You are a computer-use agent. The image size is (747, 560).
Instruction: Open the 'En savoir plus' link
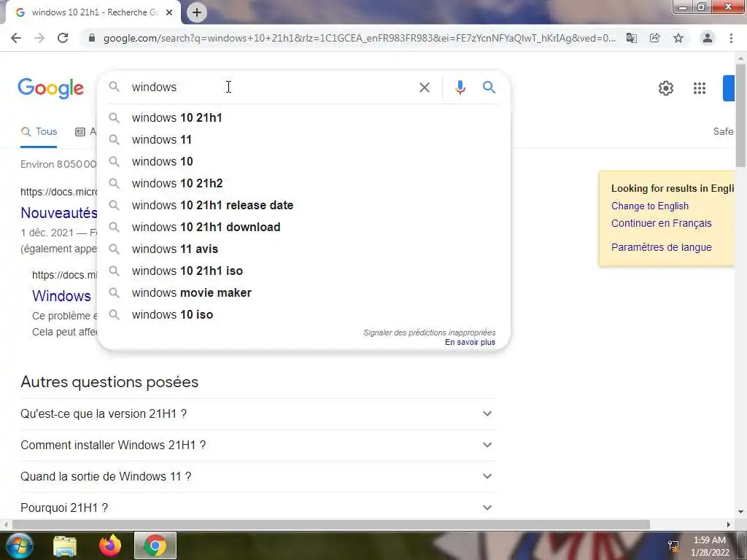(470, 343)
